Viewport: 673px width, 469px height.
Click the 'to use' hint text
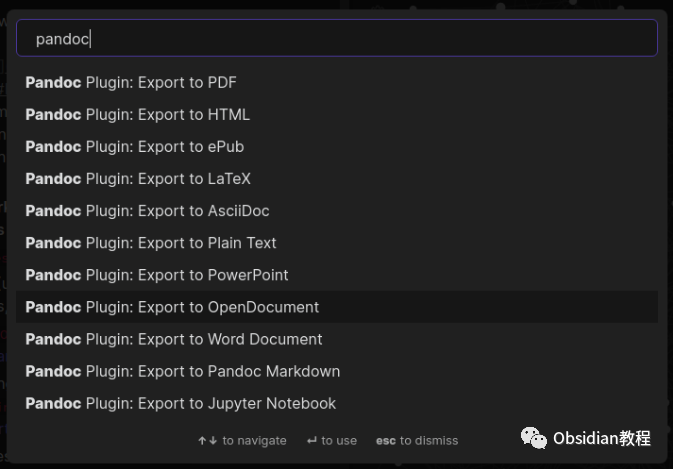click(339, 441)
